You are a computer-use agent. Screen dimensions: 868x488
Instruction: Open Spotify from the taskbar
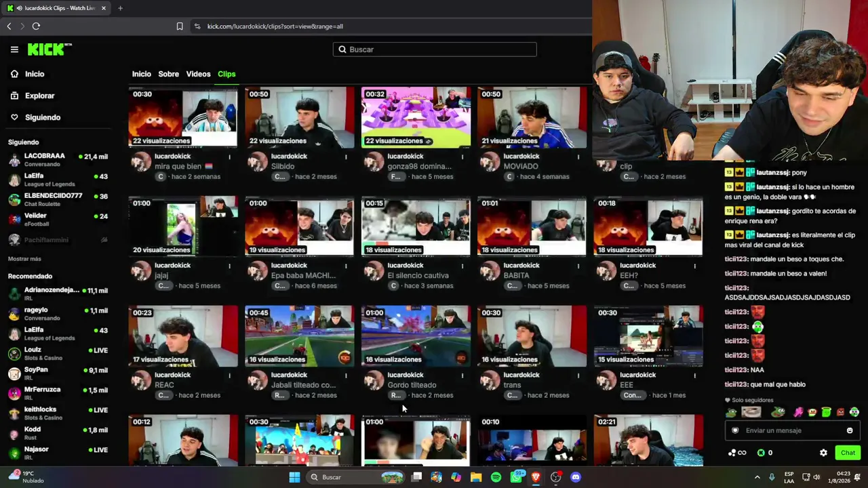click(x=496, y=477)
